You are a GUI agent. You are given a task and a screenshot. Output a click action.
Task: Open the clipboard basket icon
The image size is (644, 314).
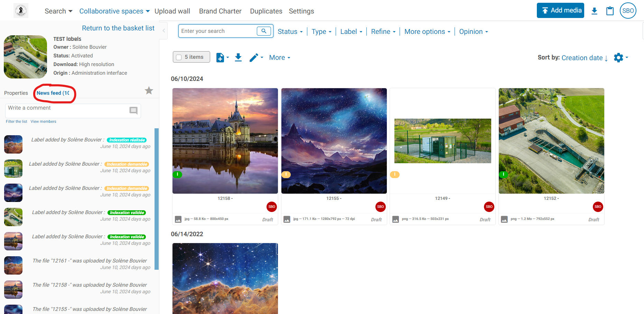610,11
